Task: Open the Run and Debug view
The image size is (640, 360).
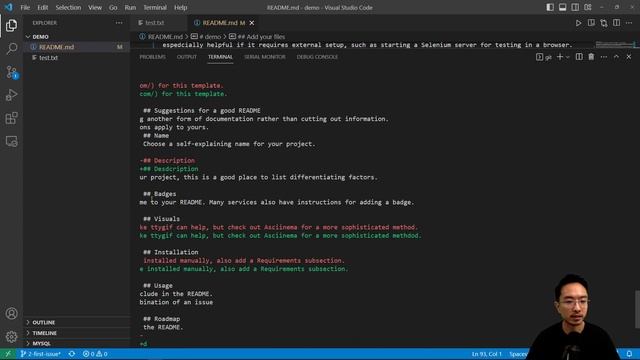Action: click(x=11, y=95)
